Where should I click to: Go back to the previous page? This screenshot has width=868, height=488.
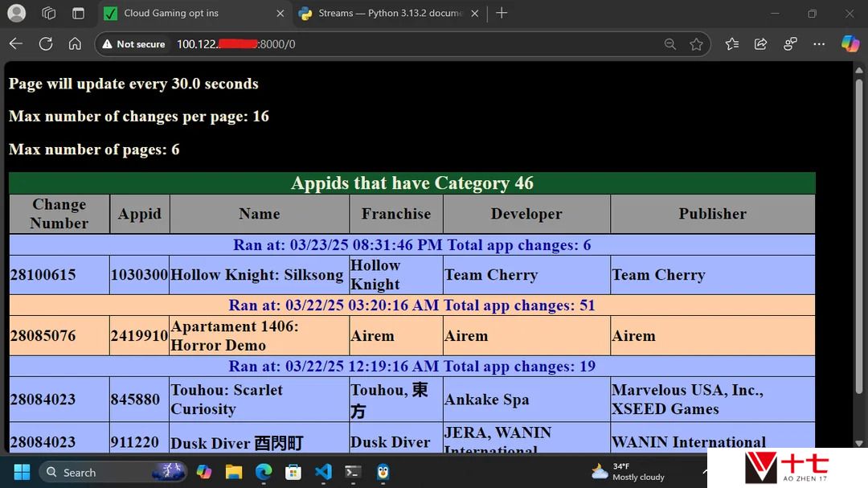[x=16, y=43]
